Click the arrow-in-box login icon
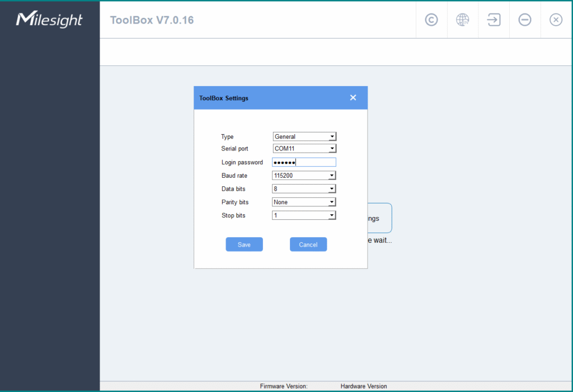The height and width of the screenshot is (392, 573). (494, 20)
